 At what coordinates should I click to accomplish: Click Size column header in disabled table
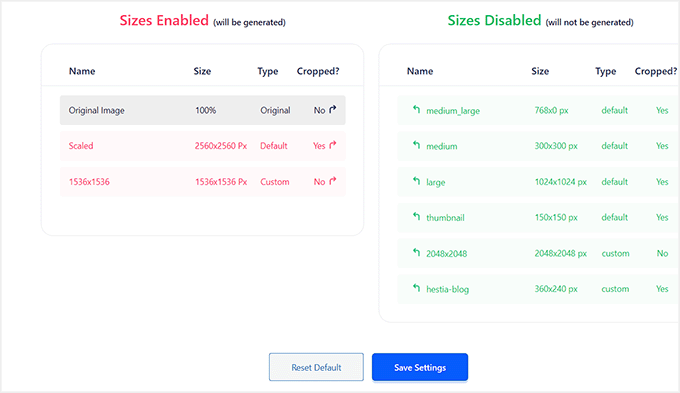tap(540, 71)
